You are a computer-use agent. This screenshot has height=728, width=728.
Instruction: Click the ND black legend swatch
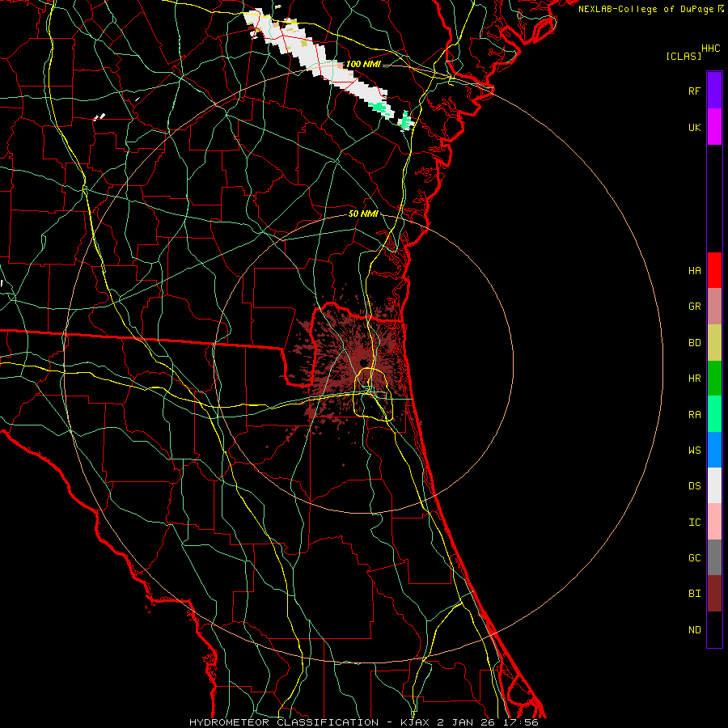point(714,629)
